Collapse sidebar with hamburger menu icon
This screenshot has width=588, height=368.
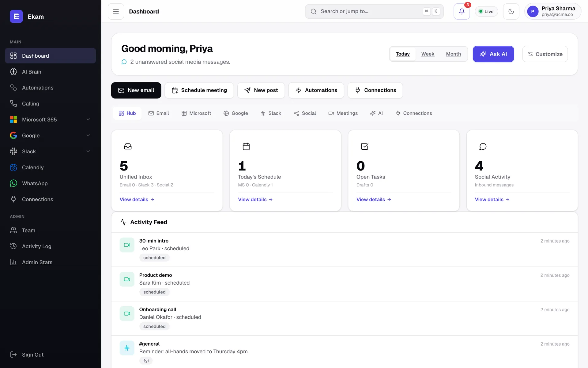click(x=116, y=11)
